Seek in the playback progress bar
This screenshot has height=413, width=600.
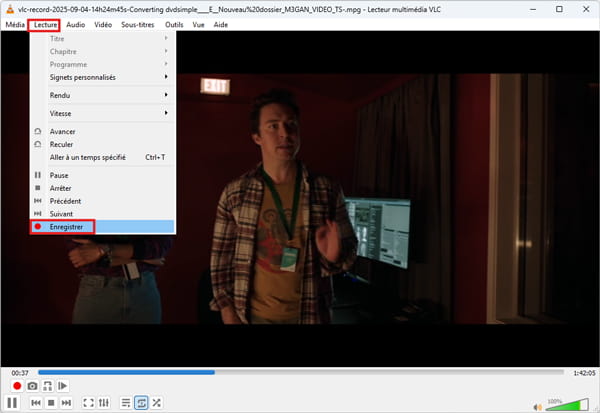point(301,372)
